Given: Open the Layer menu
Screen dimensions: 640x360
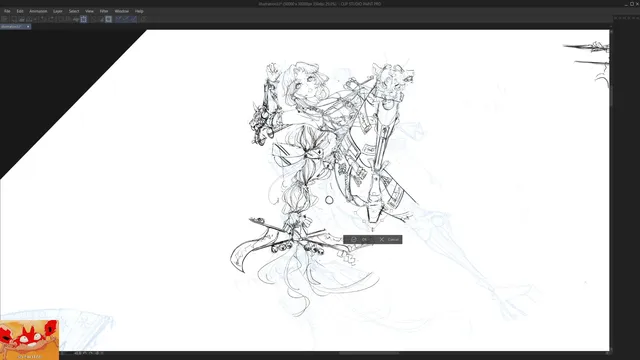Looking at the screenshot, I should point(58,11).
